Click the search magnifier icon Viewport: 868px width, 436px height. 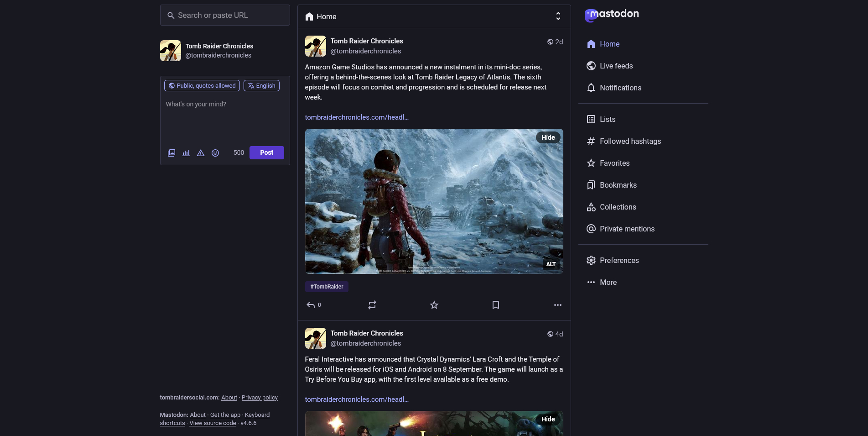click(171, 16)
